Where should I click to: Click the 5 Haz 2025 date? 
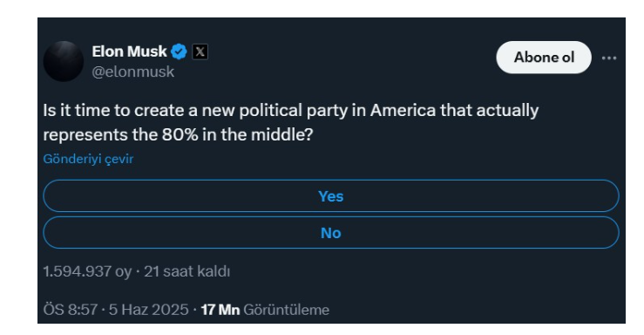[149, 310]
